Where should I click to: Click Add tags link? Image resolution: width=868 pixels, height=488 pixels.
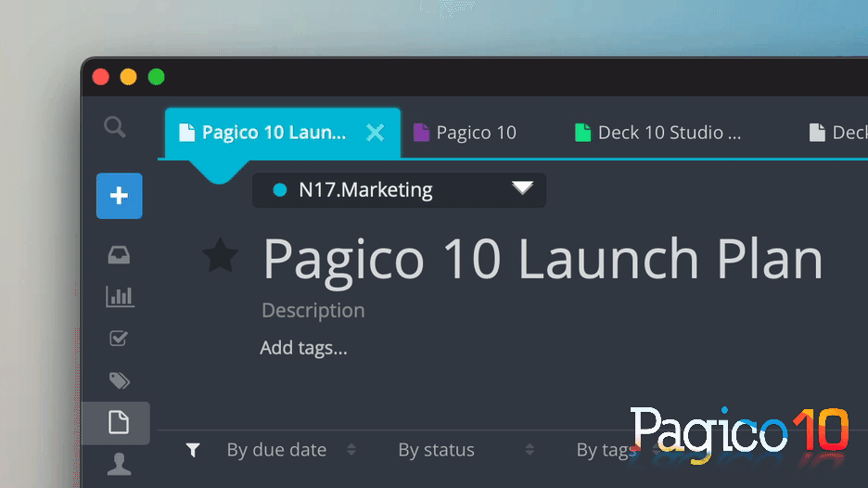(303, 349)
